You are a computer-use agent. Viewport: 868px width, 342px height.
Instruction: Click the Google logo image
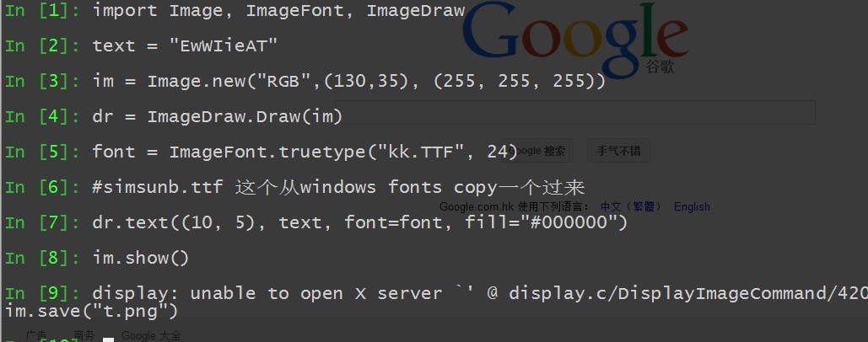[574, 38]
